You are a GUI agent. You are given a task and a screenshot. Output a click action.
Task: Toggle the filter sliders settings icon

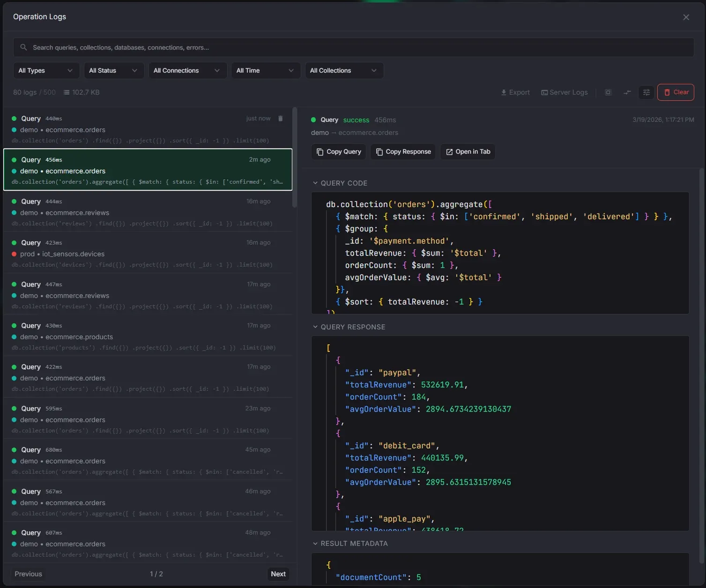(647, 92)
